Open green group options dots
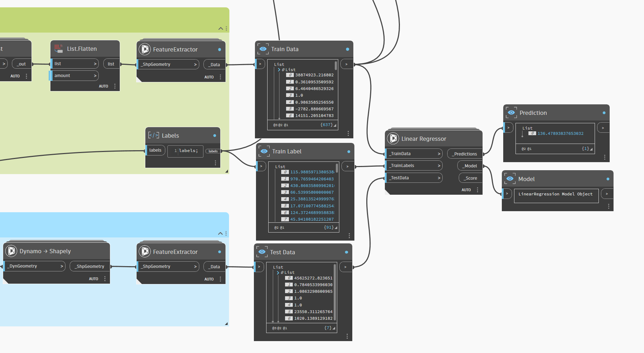Viewport: 644px width, 353px height. pyautogui.click(x=226, y=28)
